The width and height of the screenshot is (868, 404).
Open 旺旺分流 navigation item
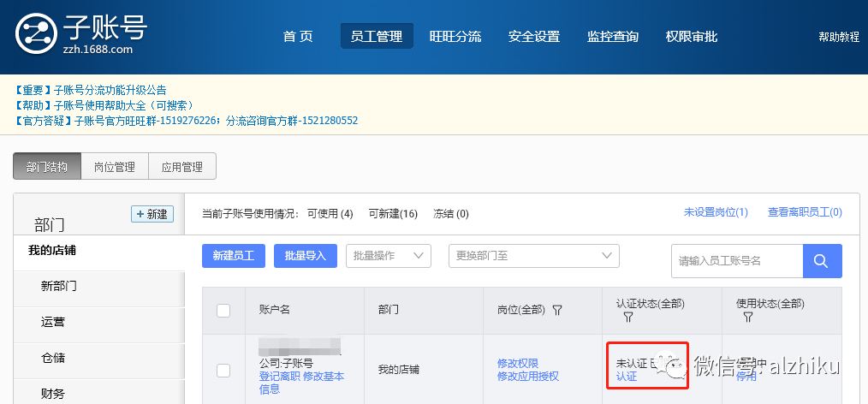click(x=455, y=37)
